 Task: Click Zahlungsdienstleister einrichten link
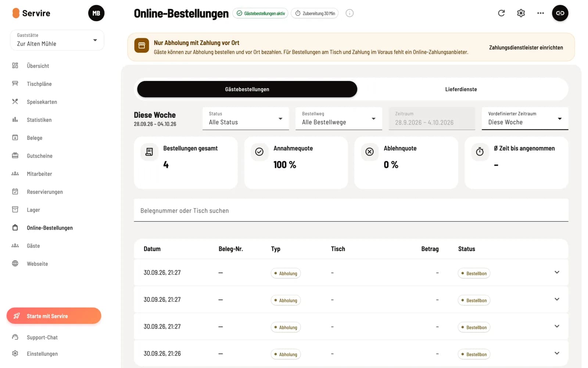click(x=526, y=47)
